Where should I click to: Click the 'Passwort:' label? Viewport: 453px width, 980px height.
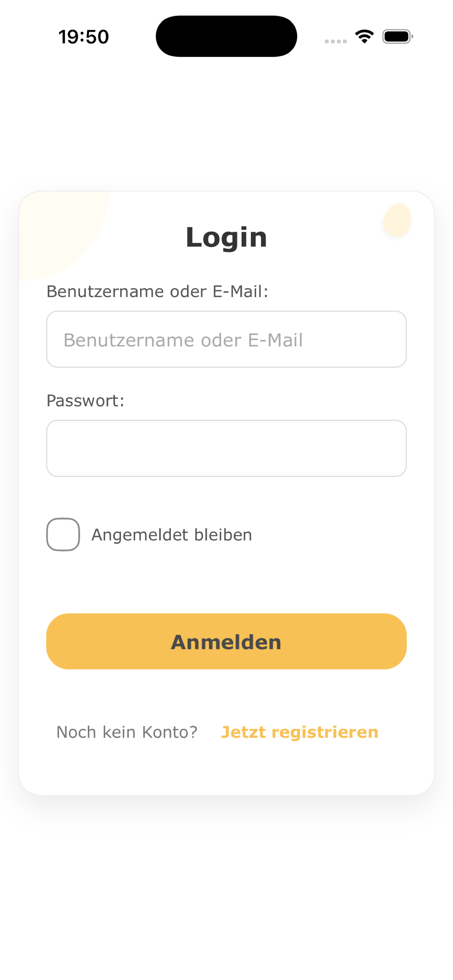click(86, 401)
